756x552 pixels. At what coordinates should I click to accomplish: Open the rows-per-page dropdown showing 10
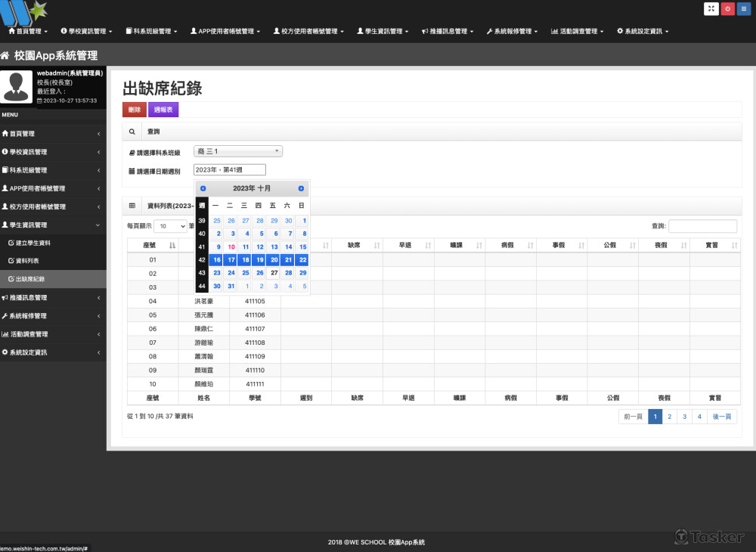(170, 226)
